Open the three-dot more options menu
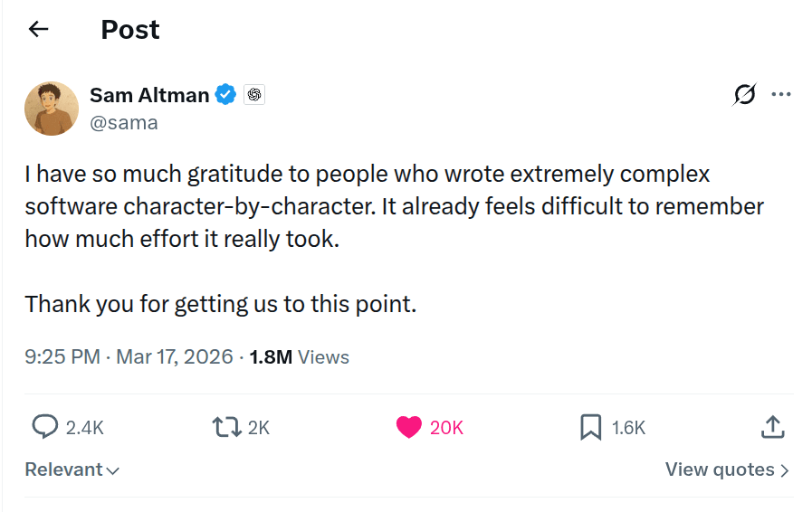812x512 pixels. [781, 94]
